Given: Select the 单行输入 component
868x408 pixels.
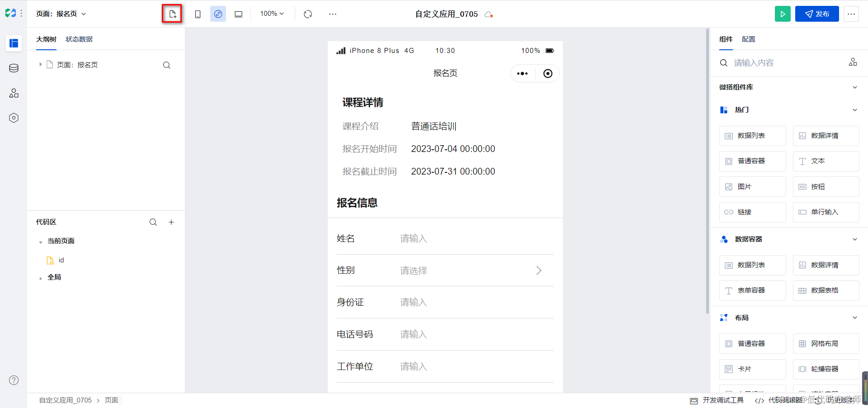Looking at the screenshot, I should click(x=826, y=212).
